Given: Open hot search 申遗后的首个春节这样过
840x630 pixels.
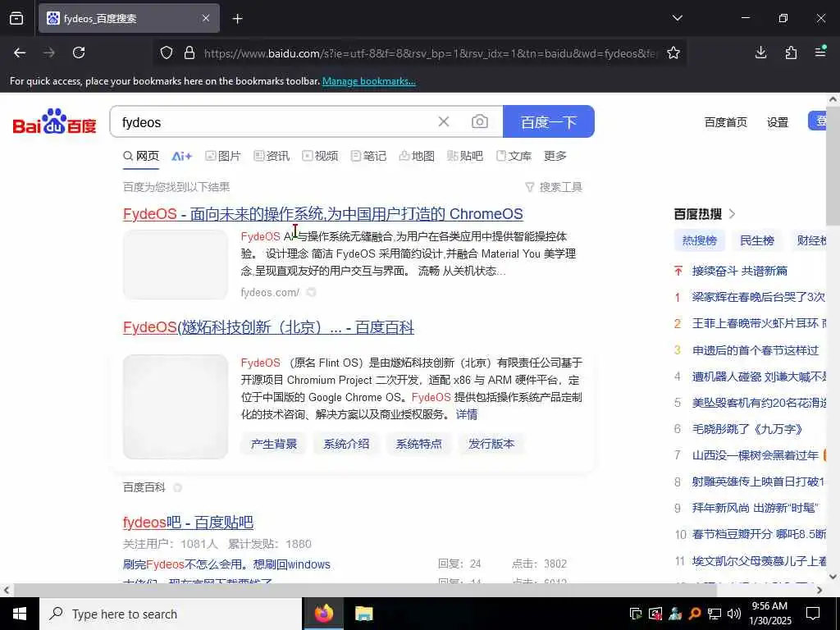Looking at the screenshot, I should [756, 350].
